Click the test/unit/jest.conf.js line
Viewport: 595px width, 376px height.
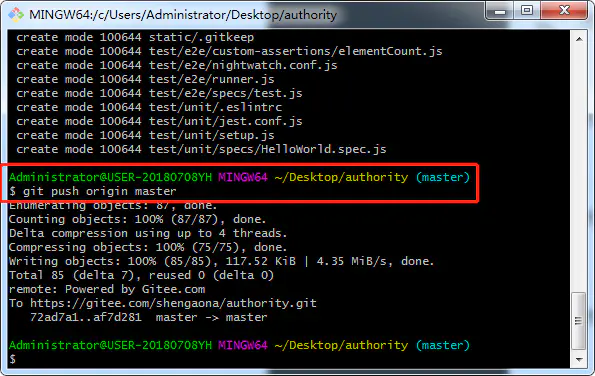(x=159, y=121)
